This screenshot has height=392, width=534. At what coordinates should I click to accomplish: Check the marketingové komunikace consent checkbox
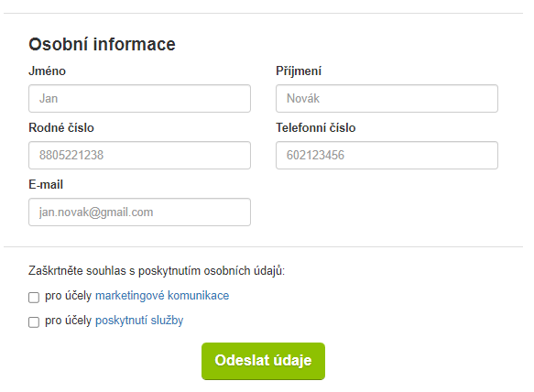[x=34, y=298]
